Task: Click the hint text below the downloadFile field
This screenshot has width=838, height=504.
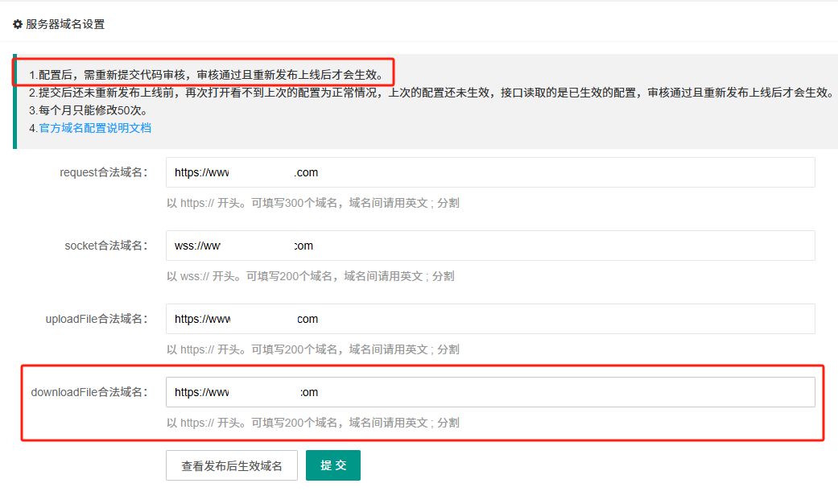Action: click(x=313, y=423)
